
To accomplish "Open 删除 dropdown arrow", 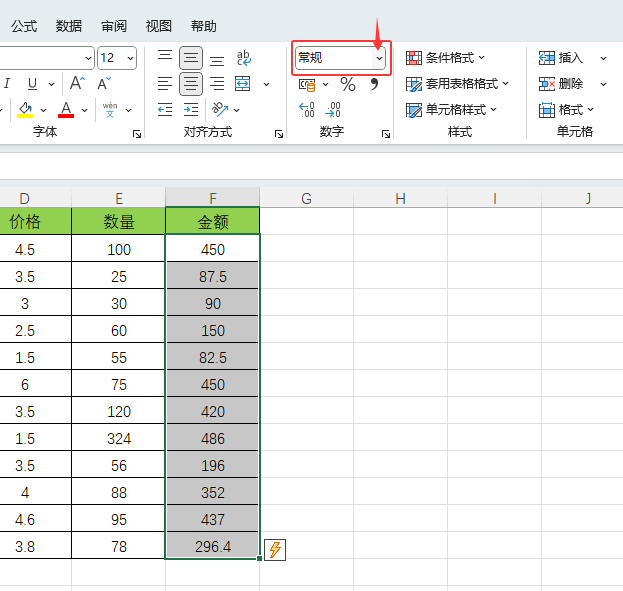I will [x=603, y=84].
